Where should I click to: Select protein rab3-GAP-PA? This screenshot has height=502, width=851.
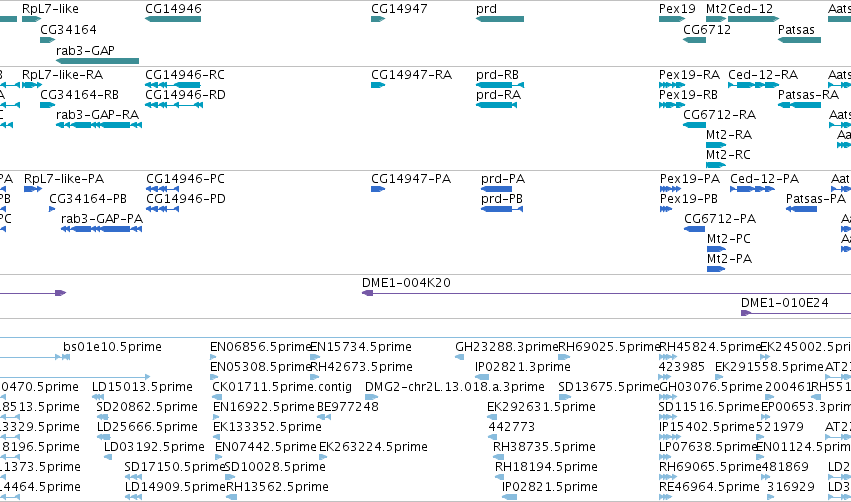[101, 229]
